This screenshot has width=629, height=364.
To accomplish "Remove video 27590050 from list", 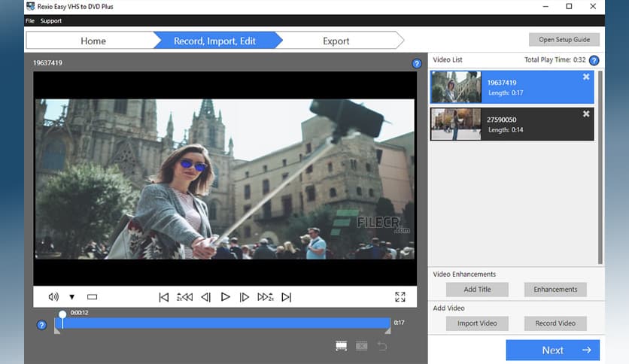I will coord(586,114).
